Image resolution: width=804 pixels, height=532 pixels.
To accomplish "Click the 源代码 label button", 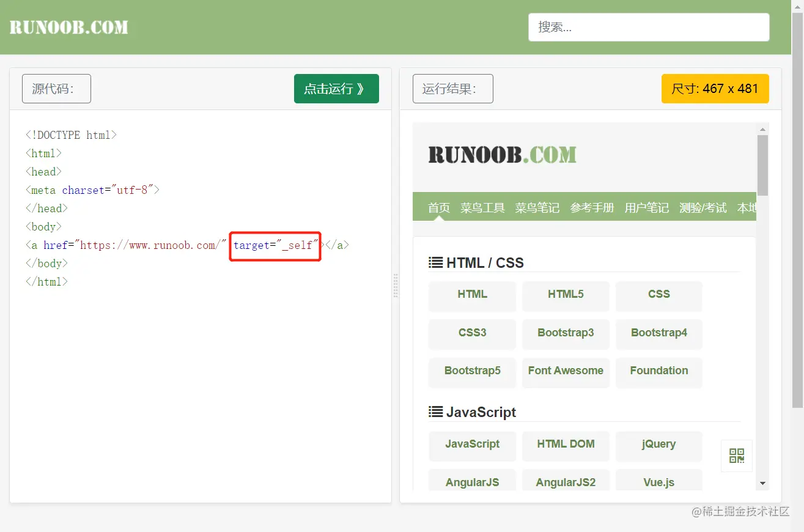I will click(x=56, y=89).
